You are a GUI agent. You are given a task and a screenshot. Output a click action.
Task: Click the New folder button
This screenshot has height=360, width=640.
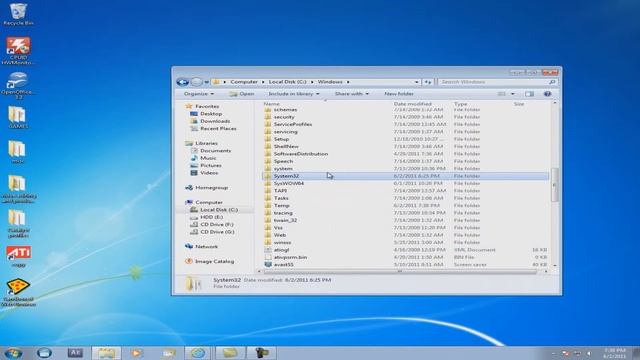point(399,94)
